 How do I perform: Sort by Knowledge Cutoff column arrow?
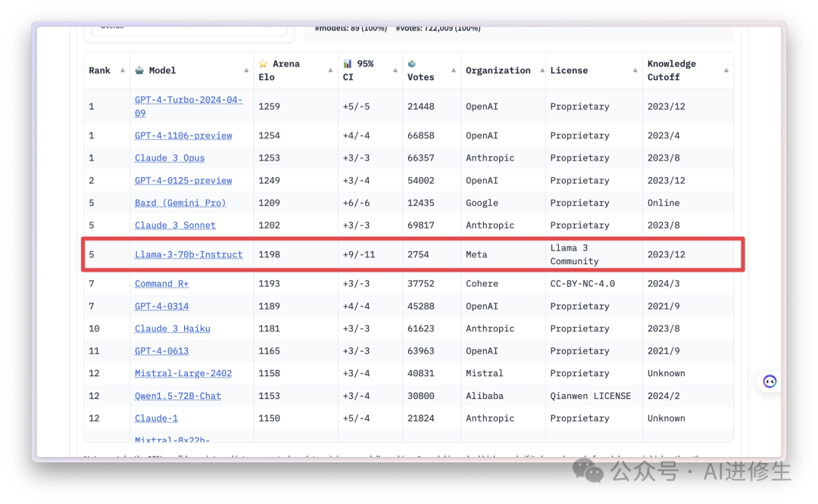click(x=726, y=70)
